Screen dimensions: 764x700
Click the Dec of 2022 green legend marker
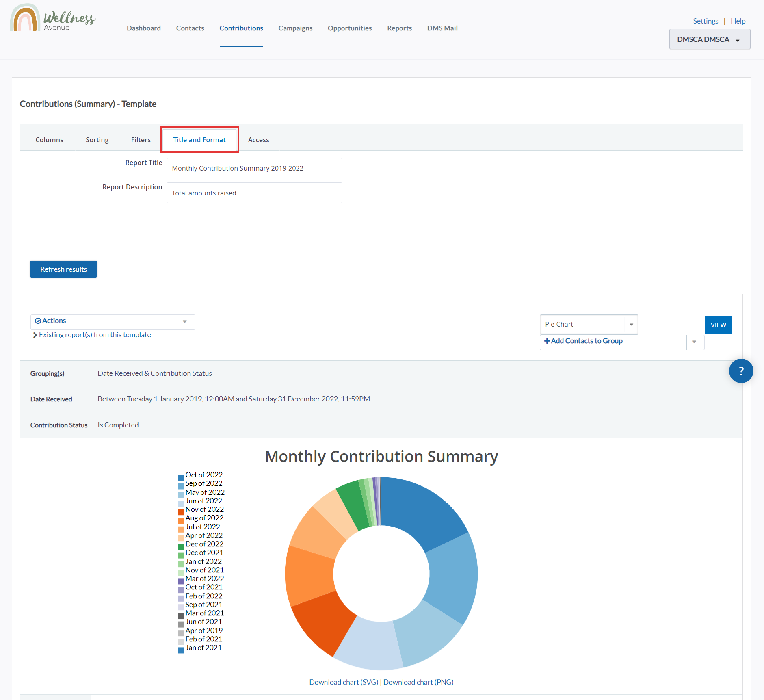[181, 546]
